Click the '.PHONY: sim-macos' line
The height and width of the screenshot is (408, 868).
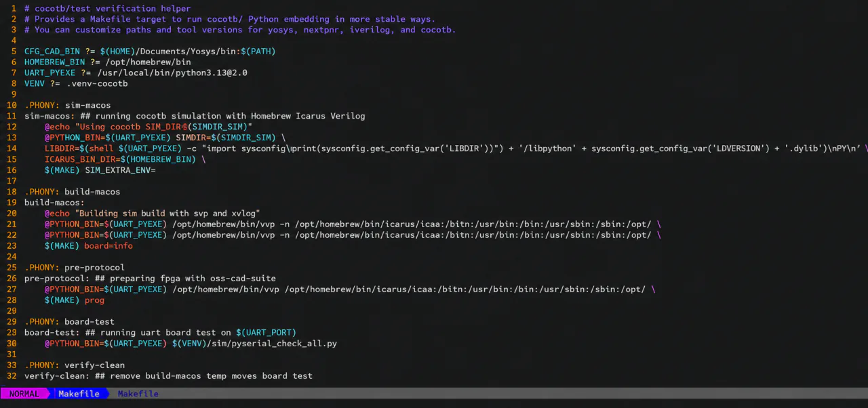(68, 106)
